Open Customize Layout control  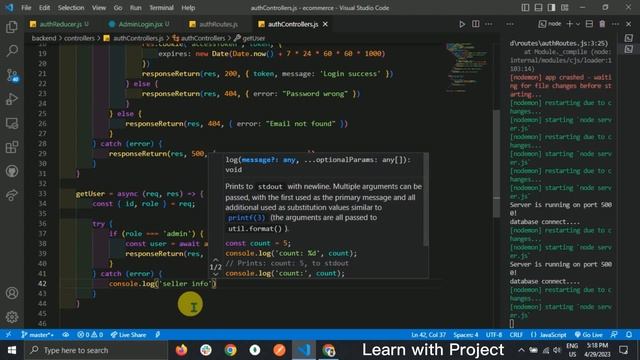pyautogui.click(x=564, y=7)
